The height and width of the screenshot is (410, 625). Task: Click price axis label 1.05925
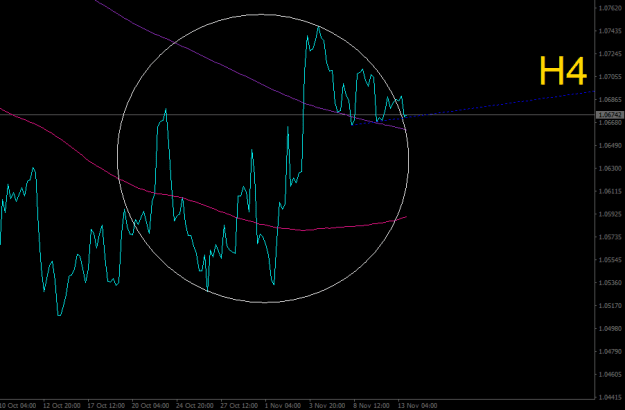pos(611,214)
